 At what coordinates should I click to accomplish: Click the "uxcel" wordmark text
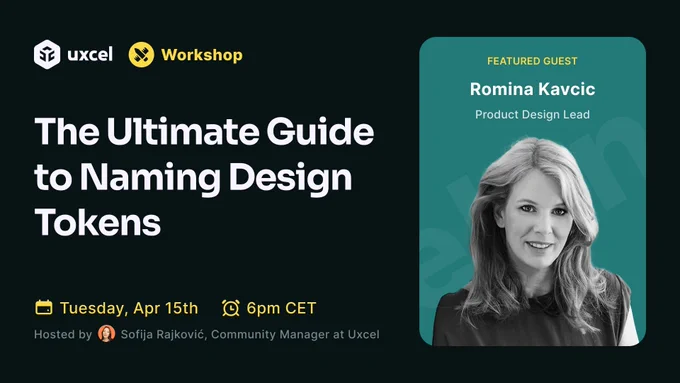pyautogui.click(x=90, y=55)
